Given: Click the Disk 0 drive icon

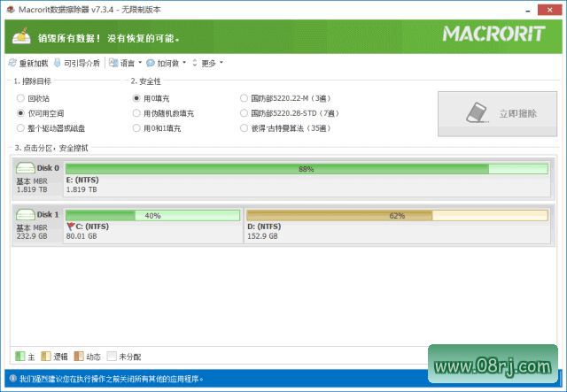Looking at the screenshot, I should point(26,168).
